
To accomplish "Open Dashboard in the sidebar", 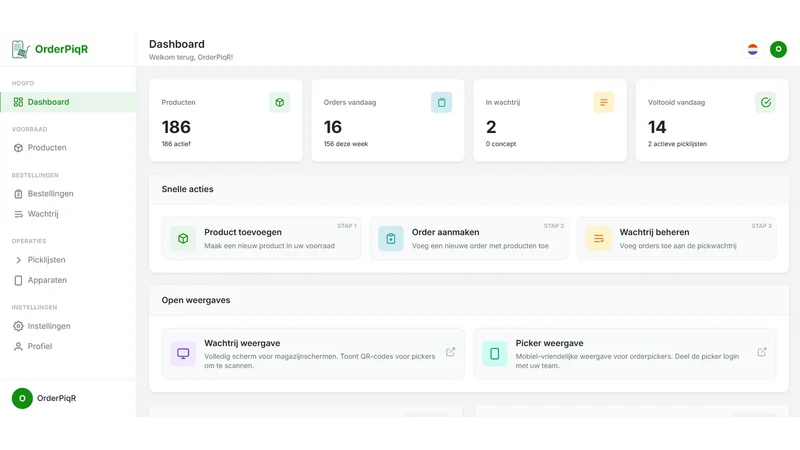I will 68,102.
